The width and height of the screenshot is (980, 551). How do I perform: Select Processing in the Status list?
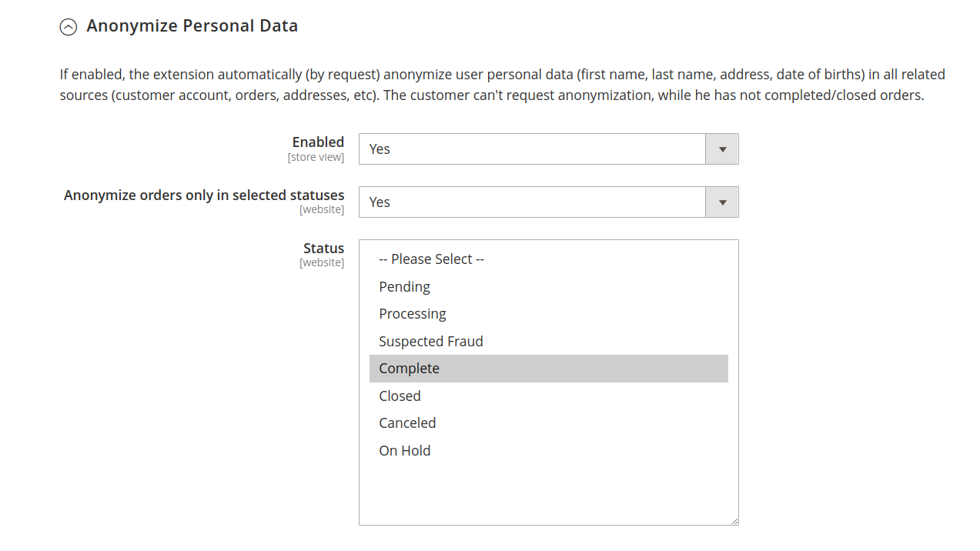(x=413, y=313)
